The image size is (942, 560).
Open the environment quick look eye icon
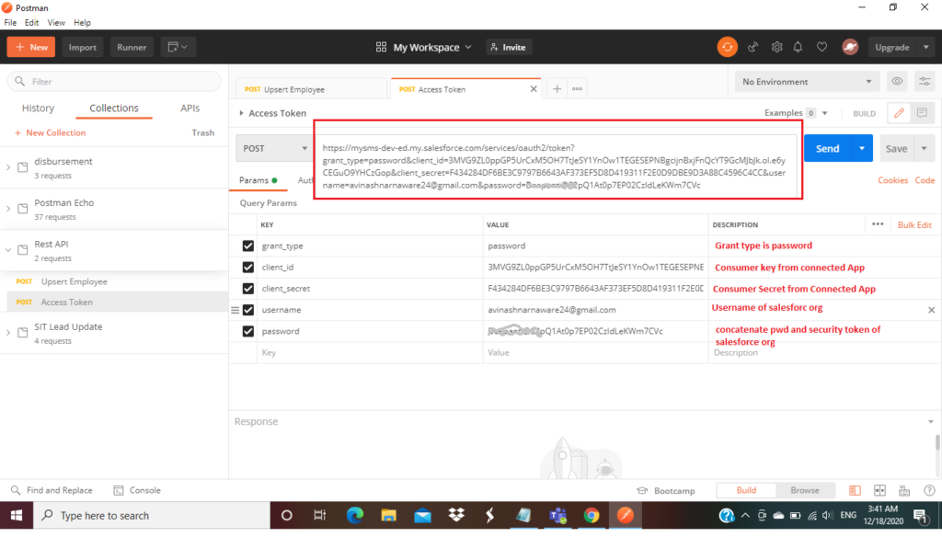(x=897, y=81)
